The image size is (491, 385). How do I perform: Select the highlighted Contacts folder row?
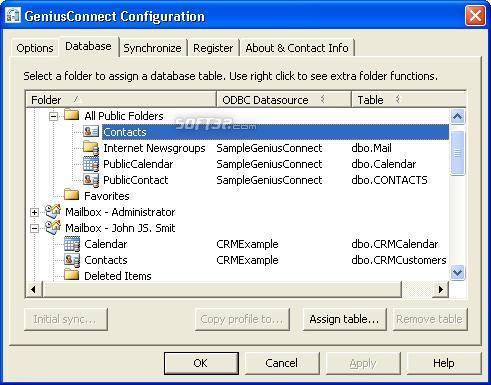pyautogui.click(x=275, y=132)
